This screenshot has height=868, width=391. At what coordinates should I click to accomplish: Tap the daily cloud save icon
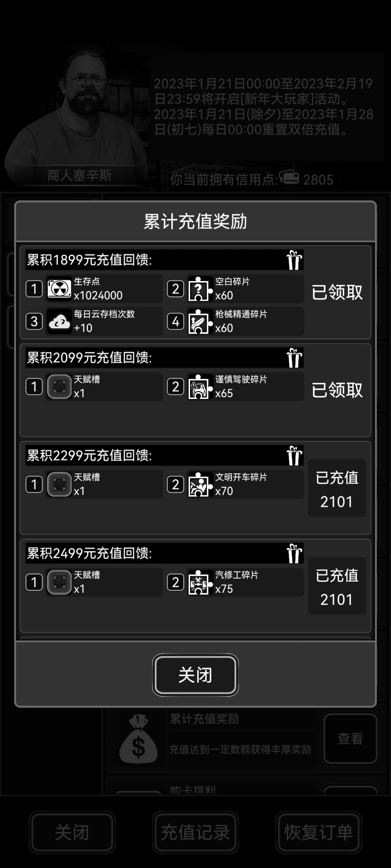pyautogui.click(x=59, y=321)
